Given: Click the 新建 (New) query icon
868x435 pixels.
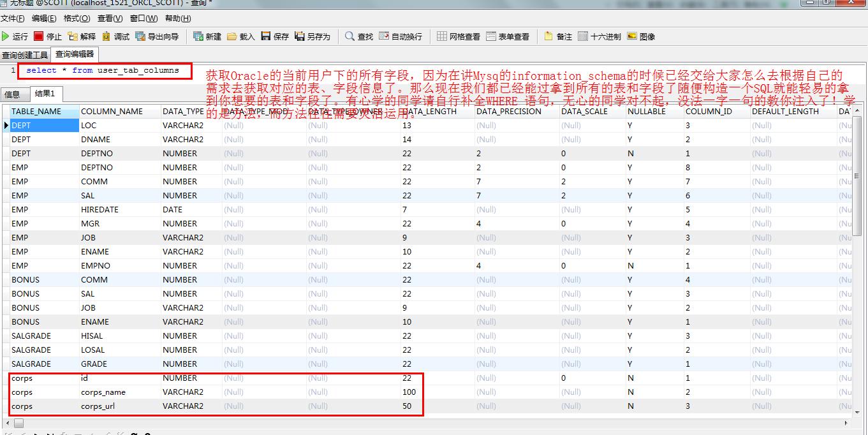Looking at the screenshot, I should coord(207,36).
